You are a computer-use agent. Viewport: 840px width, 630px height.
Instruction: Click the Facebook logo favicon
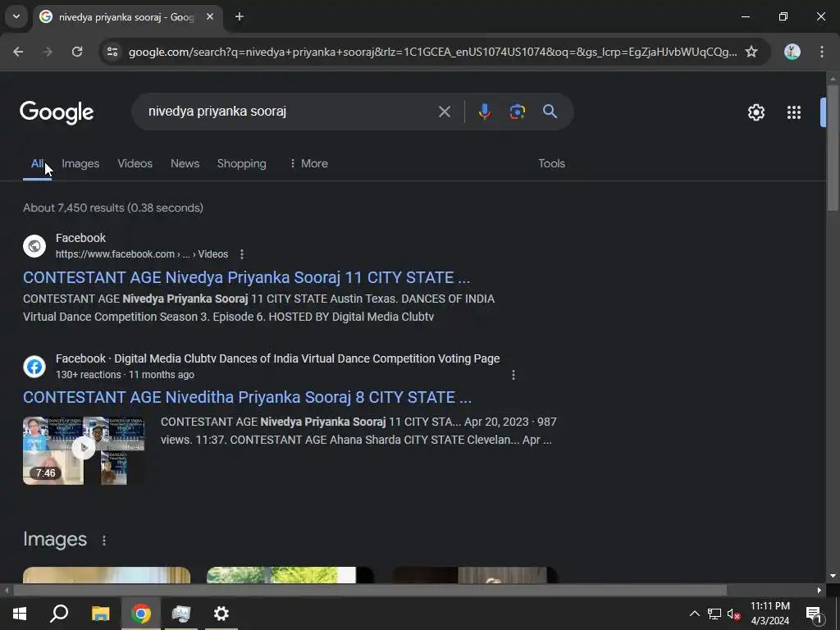click(34, 367)
